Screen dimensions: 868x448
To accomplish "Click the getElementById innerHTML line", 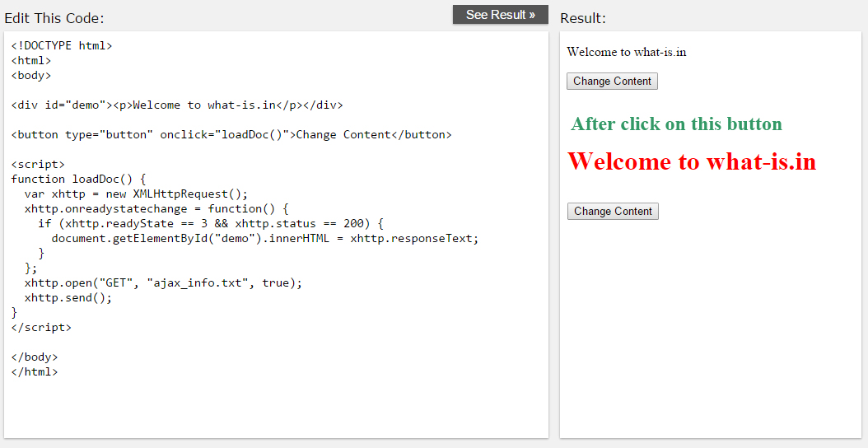I will 265,239.
